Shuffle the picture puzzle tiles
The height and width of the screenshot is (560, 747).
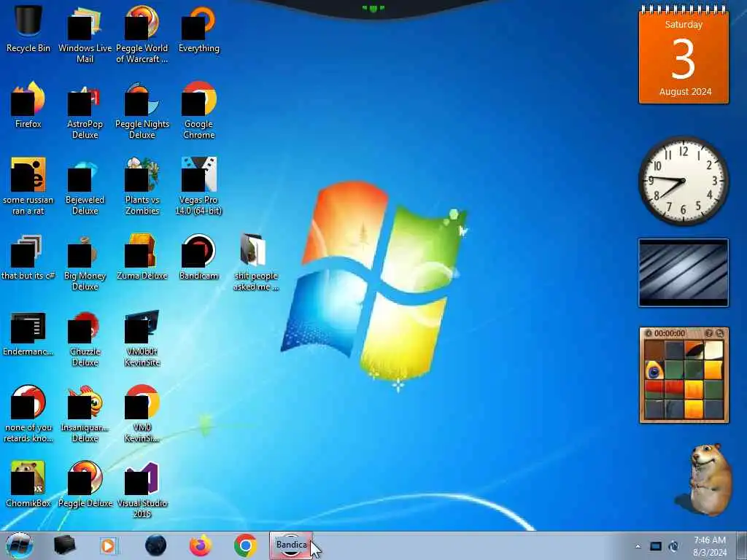[720, 333]
